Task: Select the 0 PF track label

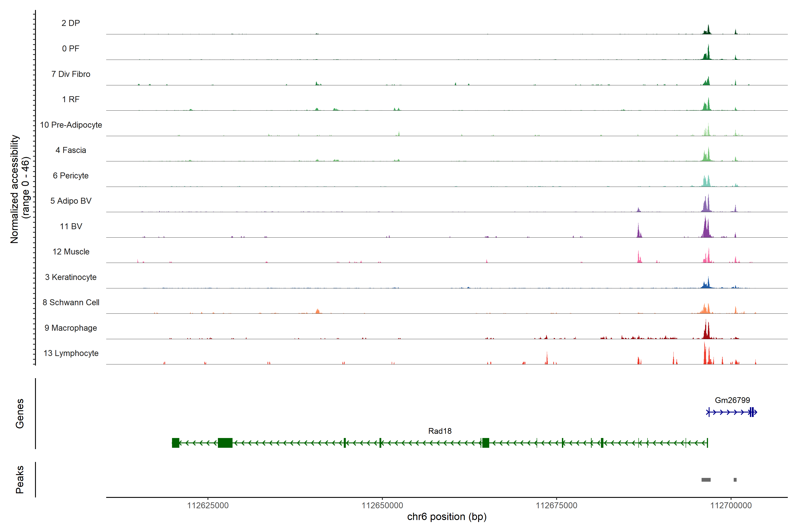Action: coord(70,49)
